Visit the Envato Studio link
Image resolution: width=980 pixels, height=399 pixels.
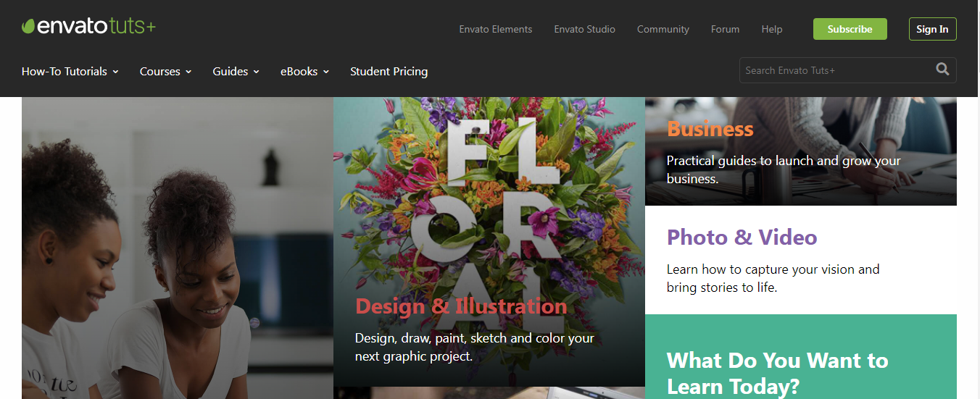[584, 30]
